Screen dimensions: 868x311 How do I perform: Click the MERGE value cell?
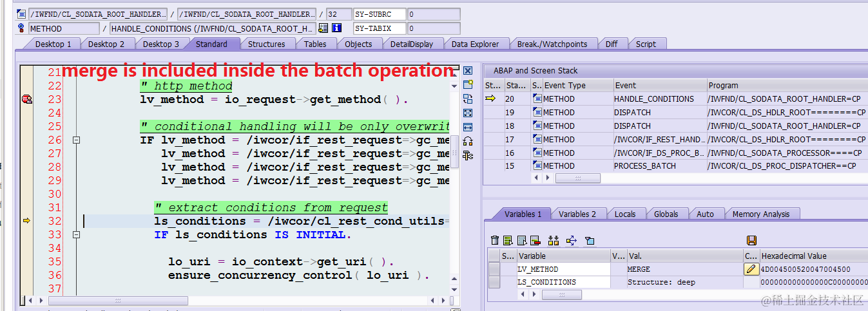[x=684, y=269]
